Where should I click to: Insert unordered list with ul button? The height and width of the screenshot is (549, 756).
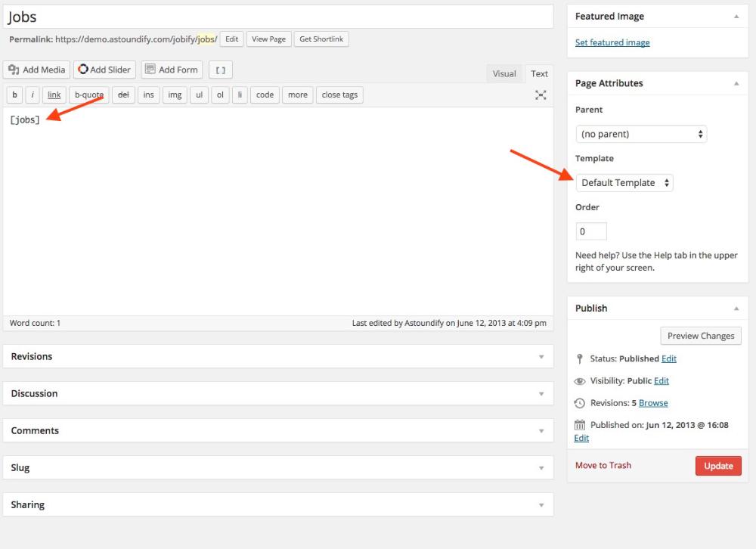199,95
